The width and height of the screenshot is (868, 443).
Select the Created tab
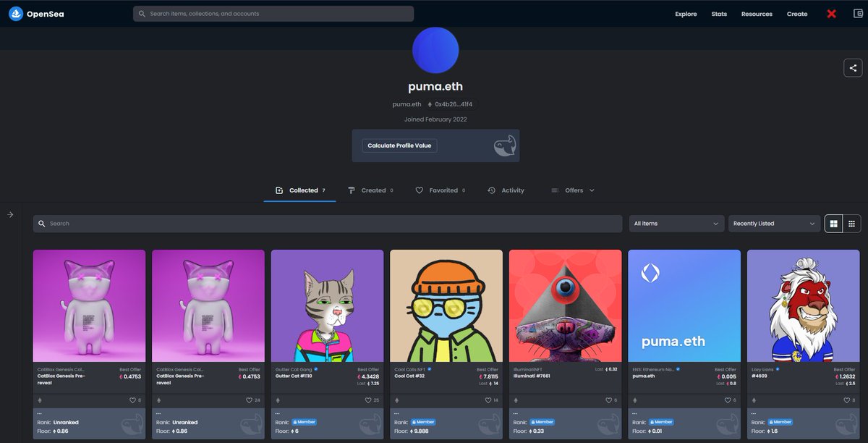pos(370,190)
